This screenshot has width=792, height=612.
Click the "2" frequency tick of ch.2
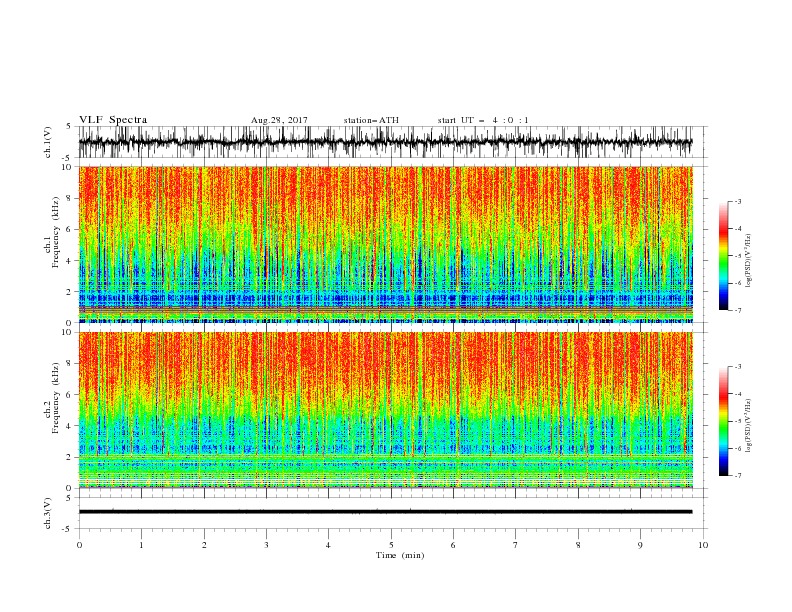pyautogui.click(x=69, y=457)
